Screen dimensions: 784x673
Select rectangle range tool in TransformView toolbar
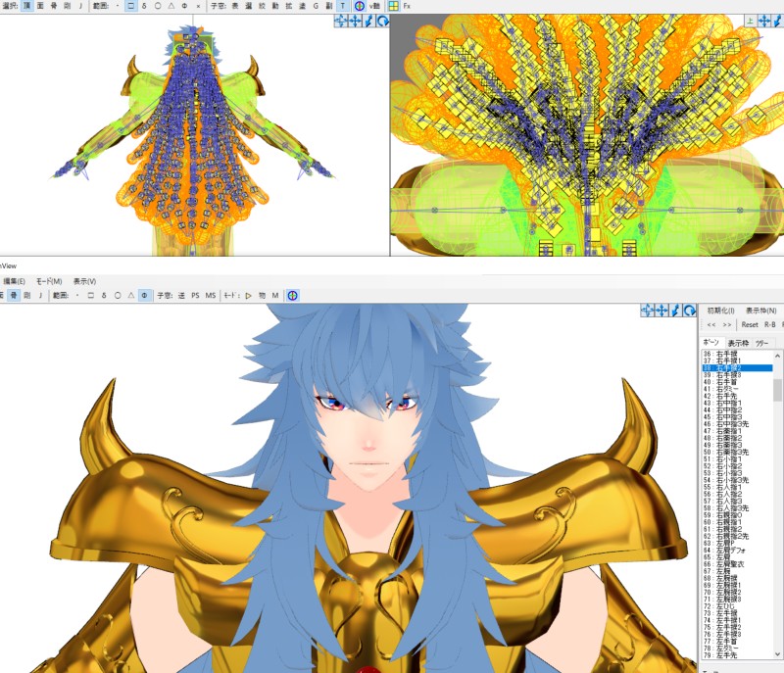90,295
